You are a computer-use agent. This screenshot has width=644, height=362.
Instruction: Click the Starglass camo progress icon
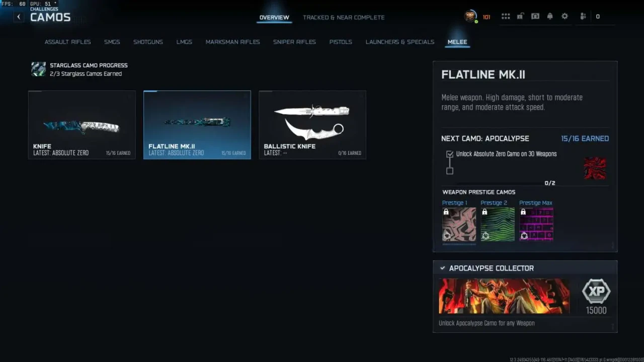click(x=38, y=69)
